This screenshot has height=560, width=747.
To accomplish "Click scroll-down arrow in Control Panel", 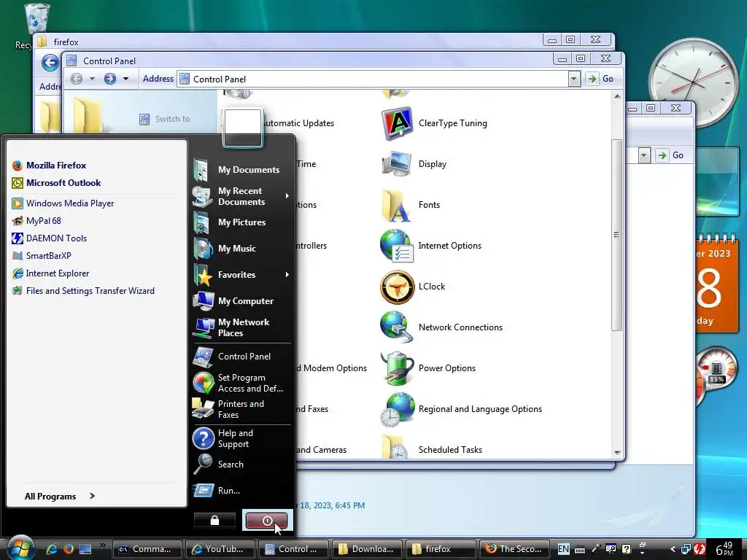I will tap(617, 453).
